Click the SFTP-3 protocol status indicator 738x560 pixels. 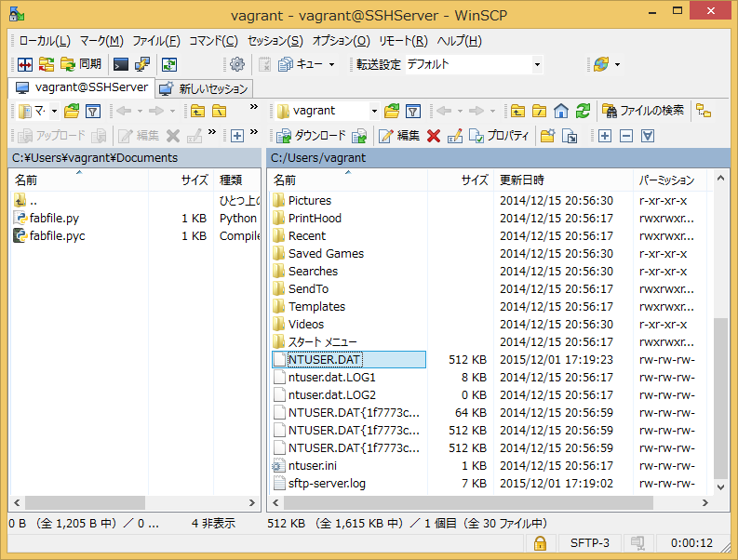point(589,543)
